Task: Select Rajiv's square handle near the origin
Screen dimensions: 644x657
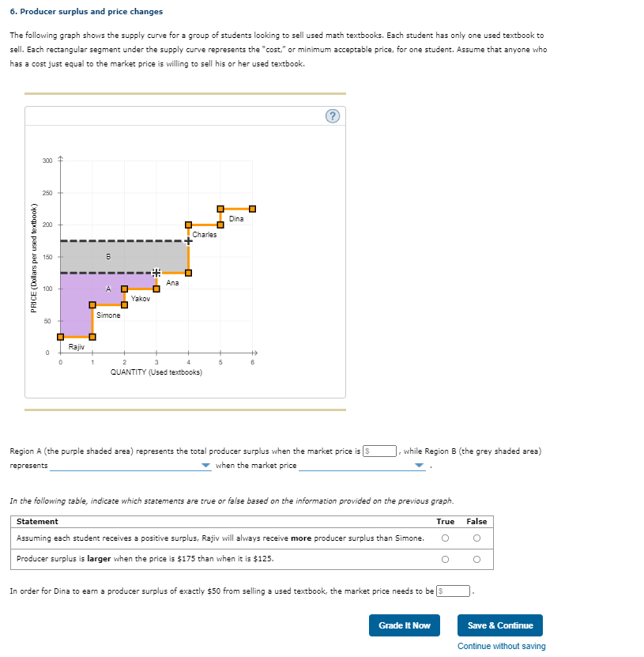Action: point(91,335)
